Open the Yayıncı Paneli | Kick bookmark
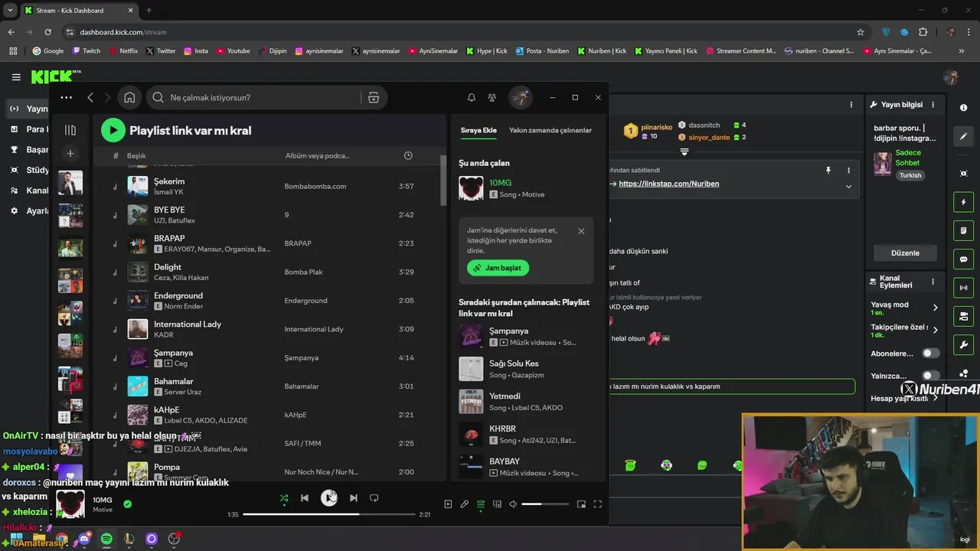This screenshot has height=551, width=980. coord(666,51)
